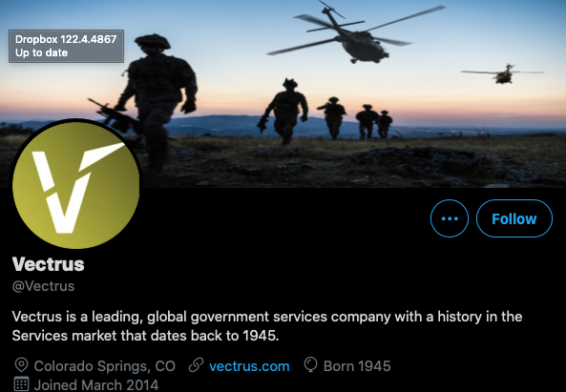Click the Vectrus display name heading
566x392 pixels.
click(x=49, y=264)
